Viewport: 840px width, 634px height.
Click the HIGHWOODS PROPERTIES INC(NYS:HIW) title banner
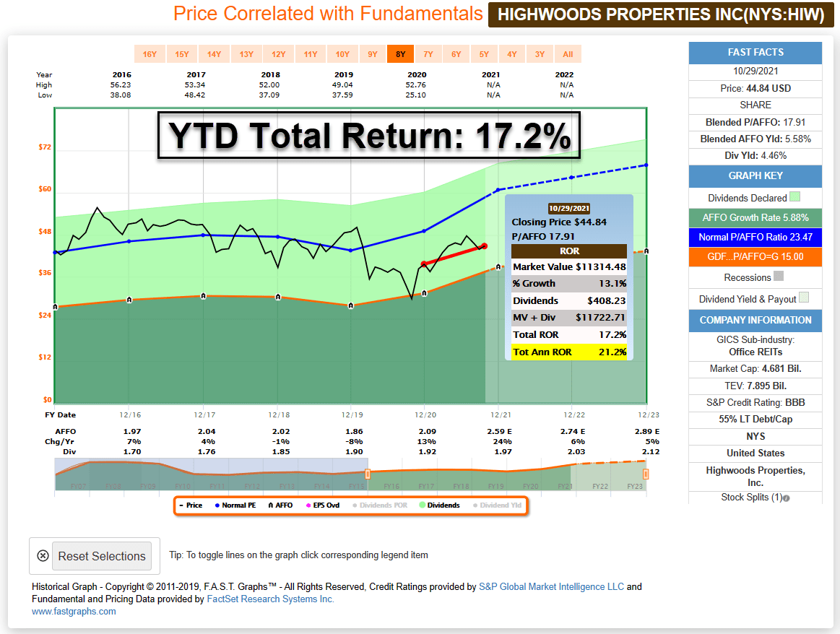[661, 15]
